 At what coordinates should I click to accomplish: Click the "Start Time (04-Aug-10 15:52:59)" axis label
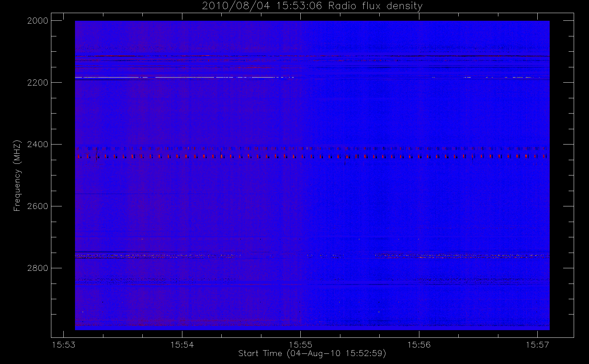click(x=312, y=353)
